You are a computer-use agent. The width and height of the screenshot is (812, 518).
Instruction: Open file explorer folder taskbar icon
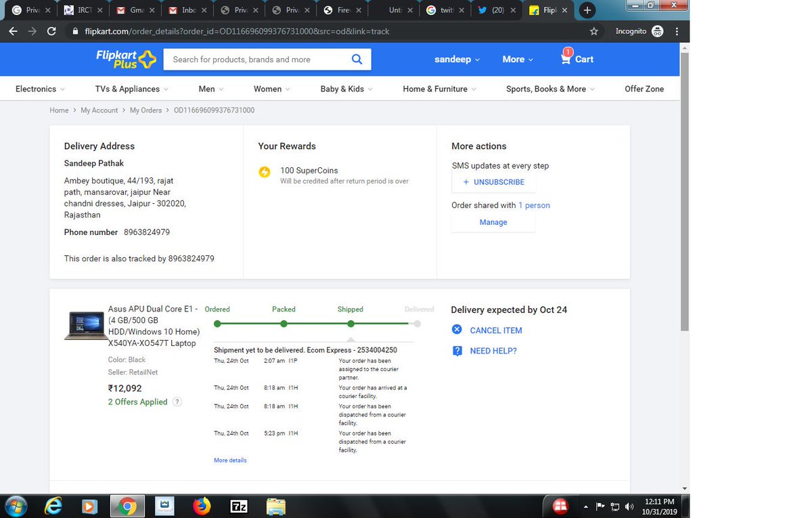coord(275,506)
